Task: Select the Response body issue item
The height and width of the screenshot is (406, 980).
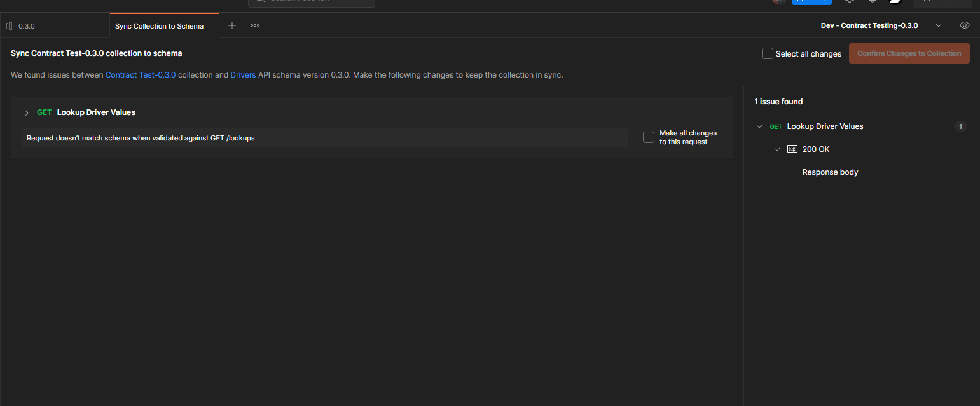Action: (830, 172)
